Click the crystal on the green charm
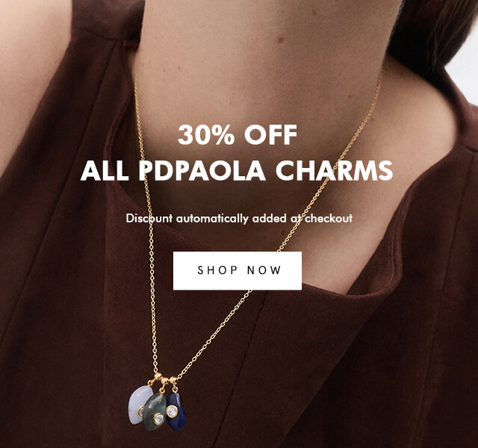This screenshot has width=478, height=448. [159, 419]
